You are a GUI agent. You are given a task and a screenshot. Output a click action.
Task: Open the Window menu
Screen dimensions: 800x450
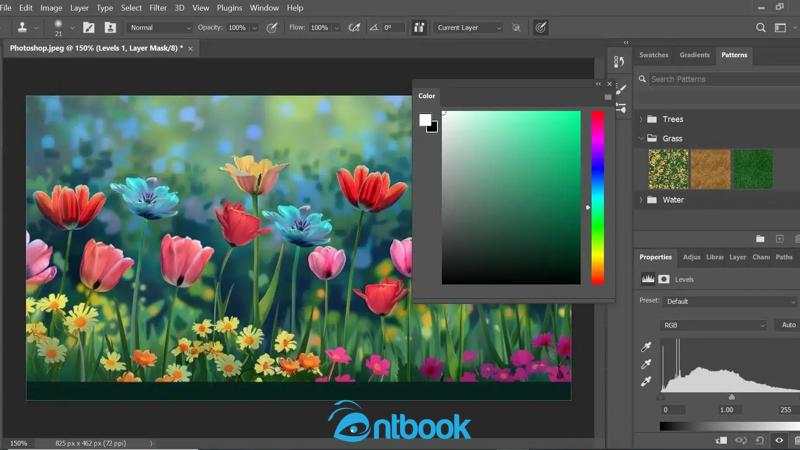(264, 8)
